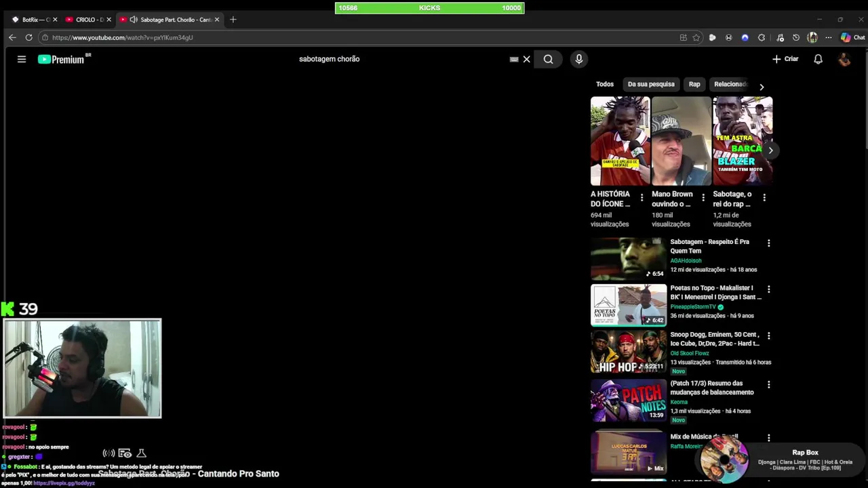This screenshot has width=868, height=488.
Task: Reload the page with the refresh icon
Action: click(28, 37)
